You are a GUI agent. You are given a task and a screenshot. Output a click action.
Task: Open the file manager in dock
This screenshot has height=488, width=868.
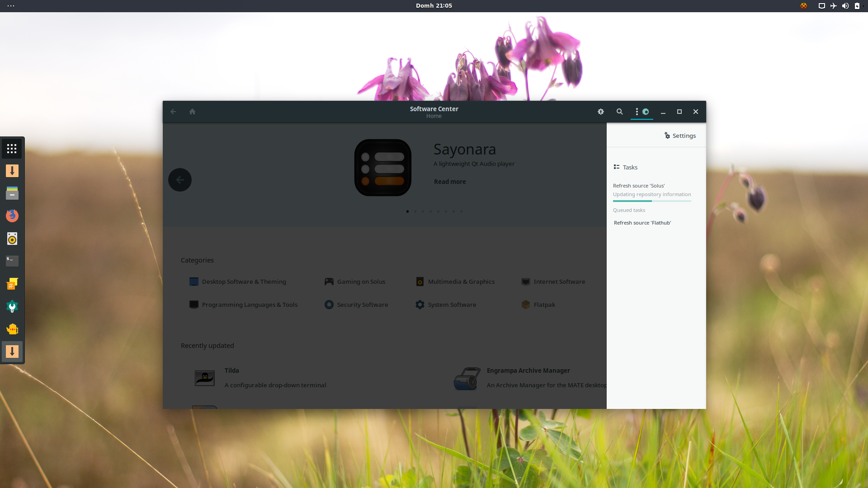point(12,193)
